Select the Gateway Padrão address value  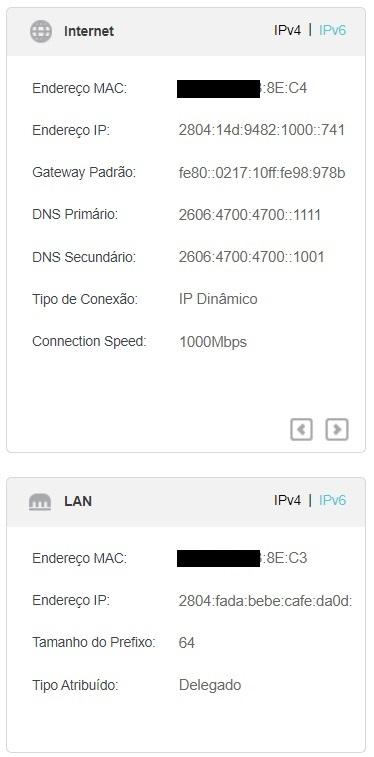(262, 173)
